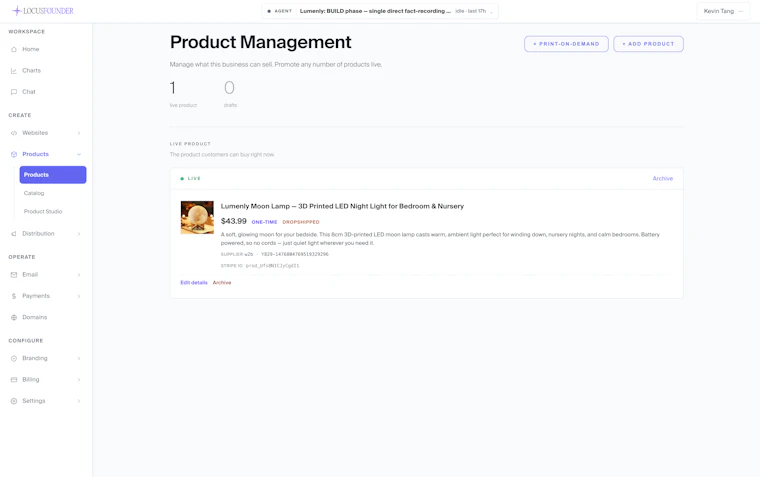Expand the Branding section chevron
Image resolution: width=760 pixels, height=477 pixels.
79,359
